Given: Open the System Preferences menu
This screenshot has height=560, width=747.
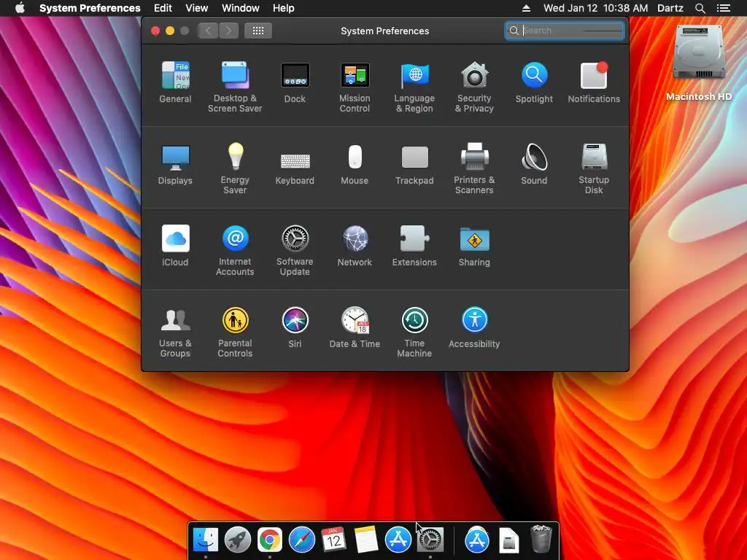Looking at the screenshot, I should [90, 8].
